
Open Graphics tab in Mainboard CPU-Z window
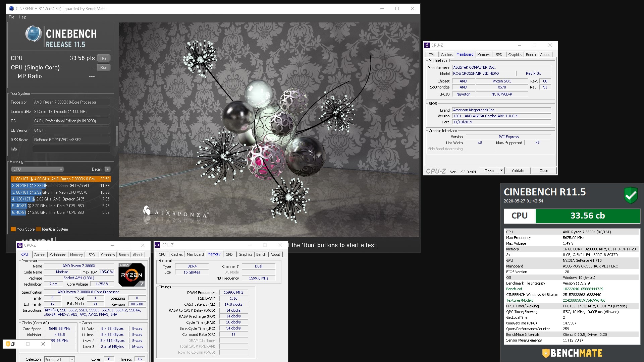click(515, 55)
